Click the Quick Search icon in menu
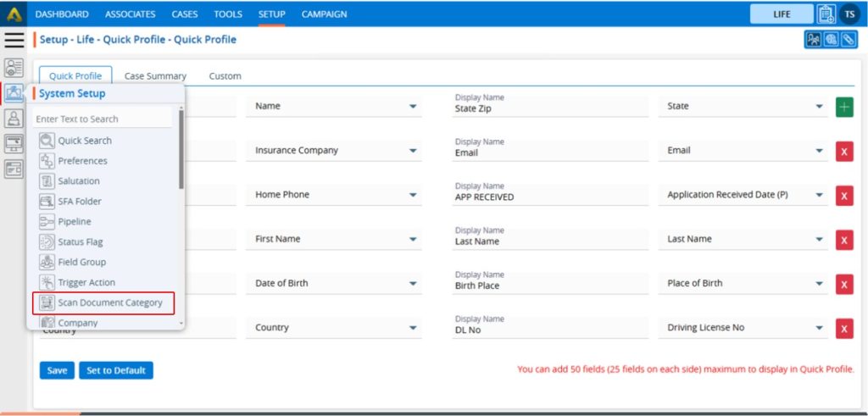The height and width of the screenshot is (416, 868). [x=47, y=141]
